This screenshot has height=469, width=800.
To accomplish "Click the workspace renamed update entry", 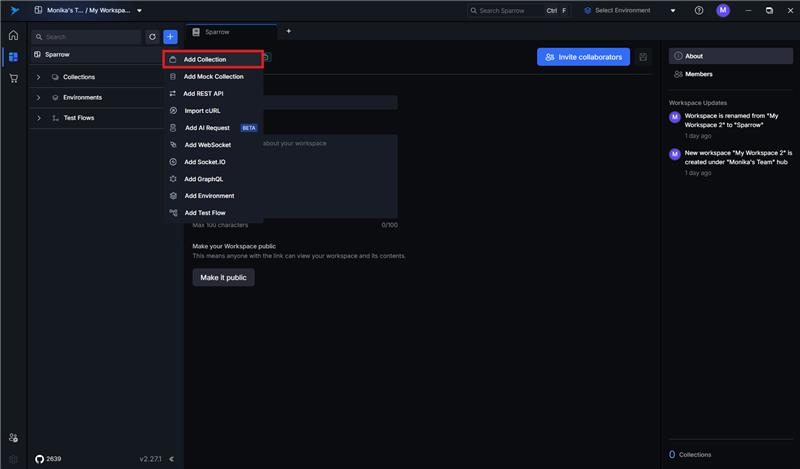I will click(x=731, y=126).
